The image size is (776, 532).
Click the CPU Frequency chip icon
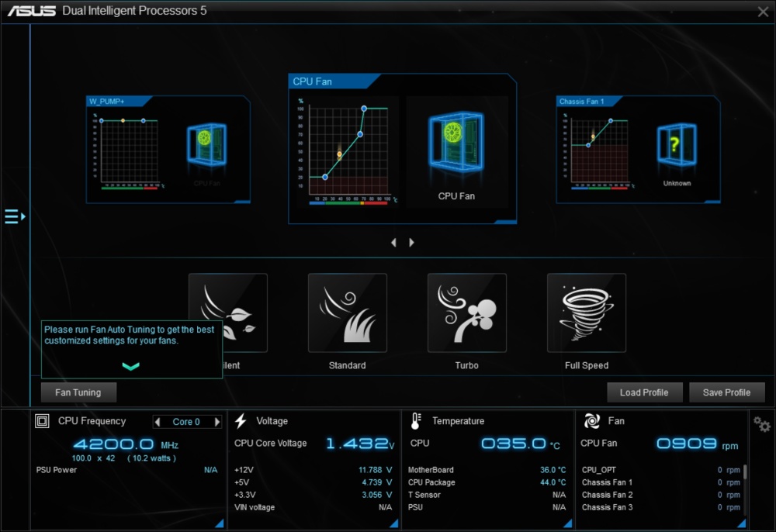42,421
